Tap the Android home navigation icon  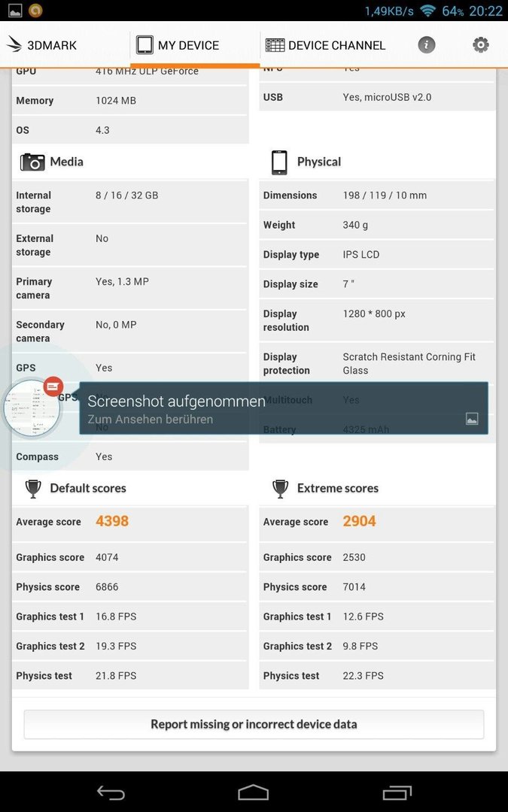click(254, 792)
